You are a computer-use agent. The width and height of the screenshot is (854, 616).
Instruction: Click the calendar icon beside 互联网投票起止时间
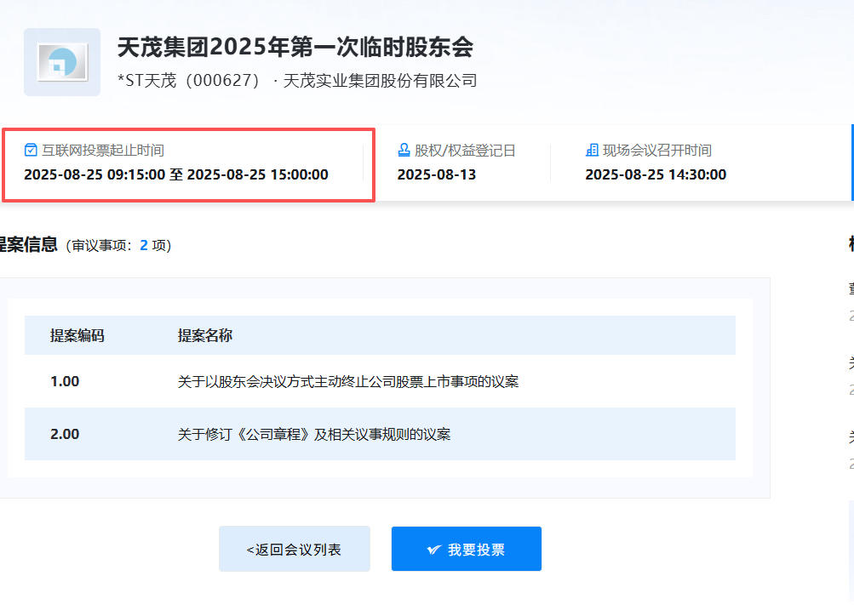coord(31,150)
